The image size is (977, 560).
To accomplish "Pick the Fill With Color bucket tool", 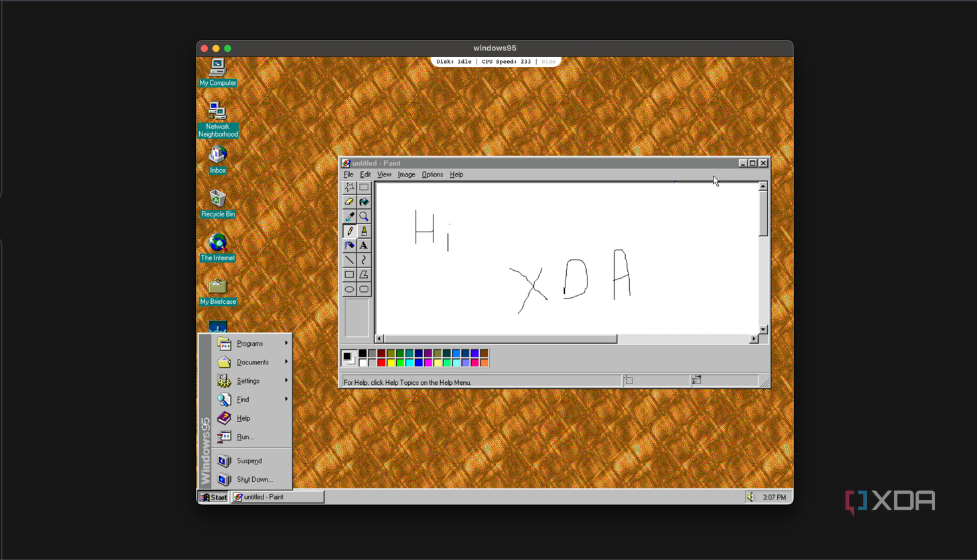I will coord(364,202).
